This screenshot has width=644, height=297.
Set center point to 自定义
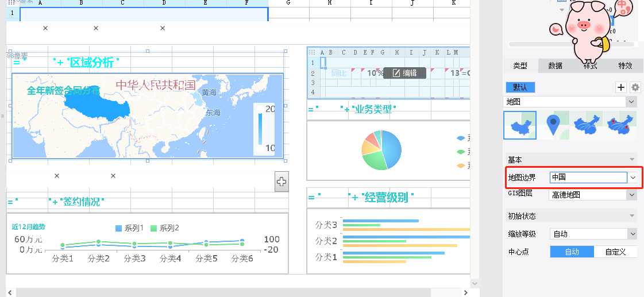pos(615,252)
